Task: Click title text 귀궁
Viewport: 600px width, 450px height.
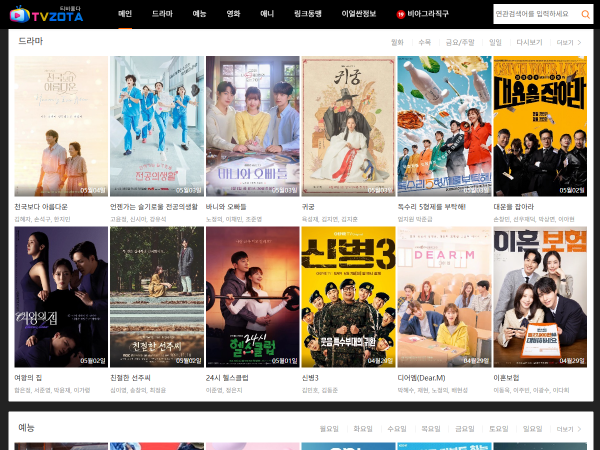Action: click(308, 207)
